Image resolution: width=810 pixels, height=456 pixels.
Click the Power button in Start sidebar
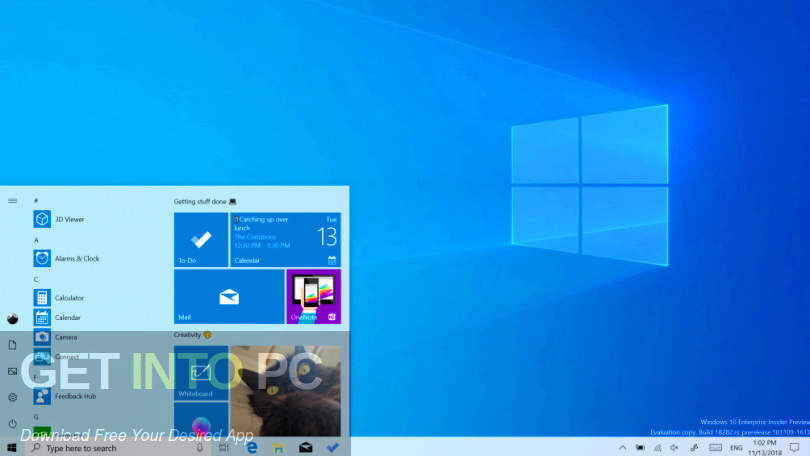pos(12,423)
